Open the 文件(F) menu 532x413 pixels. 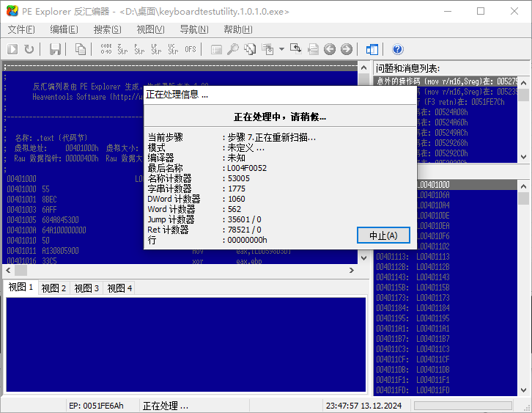21,29
